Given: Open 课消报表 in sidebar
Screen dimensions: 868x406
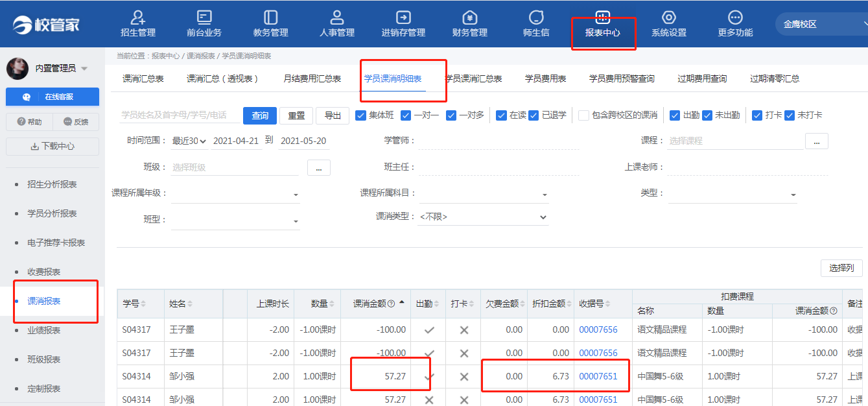Looking at the screenshot, I should (x=44, y=301).
